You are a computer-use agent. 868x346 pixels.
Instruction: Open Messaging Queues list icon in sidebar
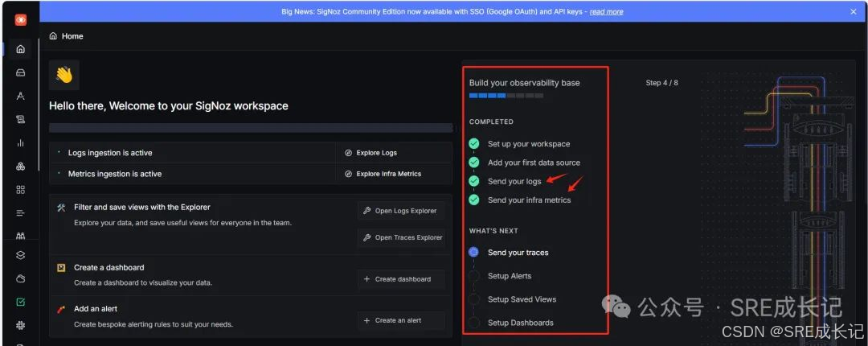[20, 213]
